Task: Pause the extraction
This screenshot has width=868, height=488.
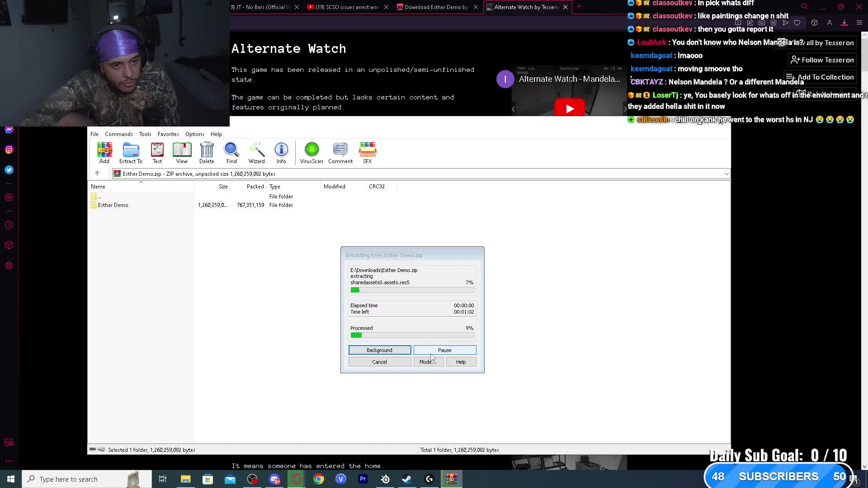Action: 445,350
